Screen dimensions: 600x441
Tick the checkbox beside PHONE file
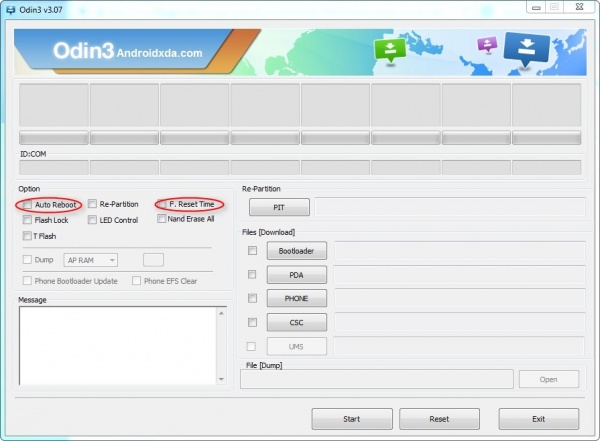(252, 298)
